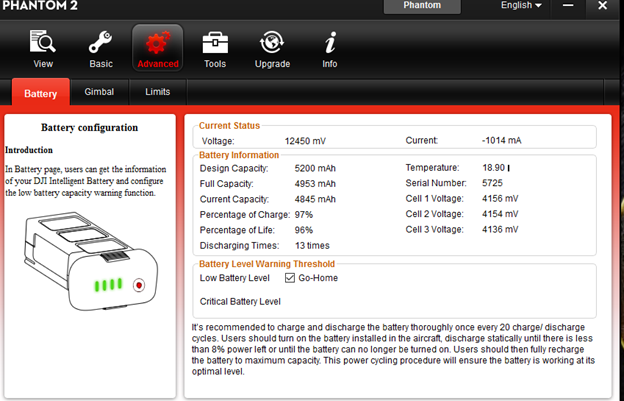Minimize the Phantom 2 window
This screenshot has height=401, width=624.
(568, 6)
